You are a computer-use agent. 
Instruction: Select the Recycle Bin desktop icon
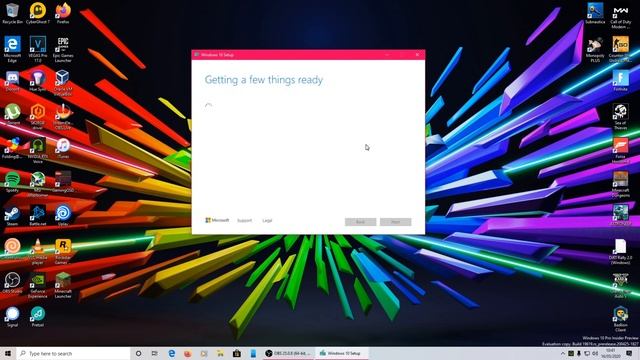(x=12, y=13)
